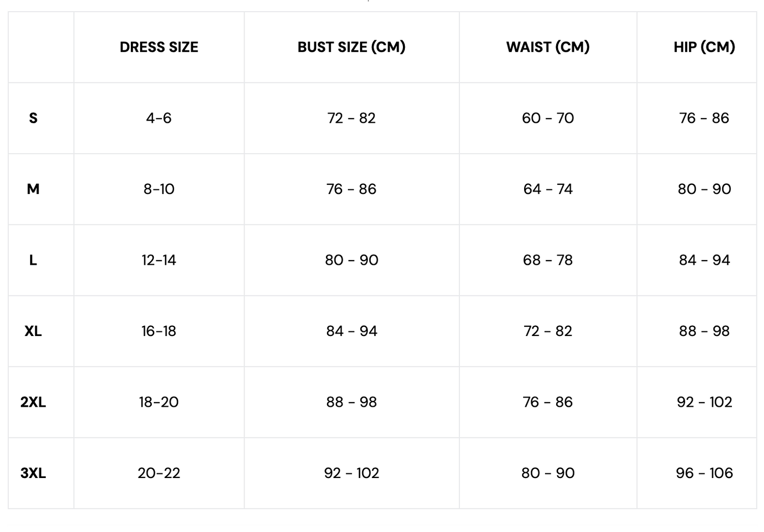Click the WAIST (CM) column header
The height and width of the screenshot is (532, 764).
point(548,47)
